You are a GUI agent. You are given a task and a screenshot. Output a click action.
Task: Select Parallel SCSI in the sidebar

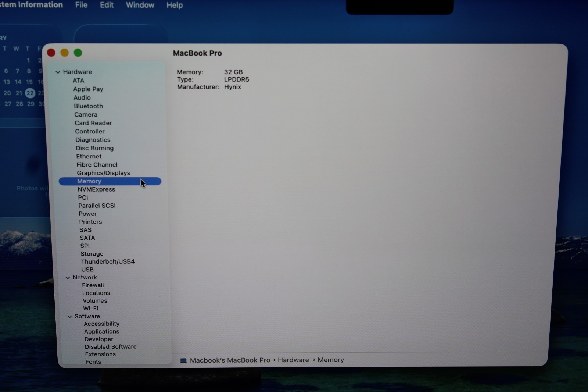[x=97, y=206]
